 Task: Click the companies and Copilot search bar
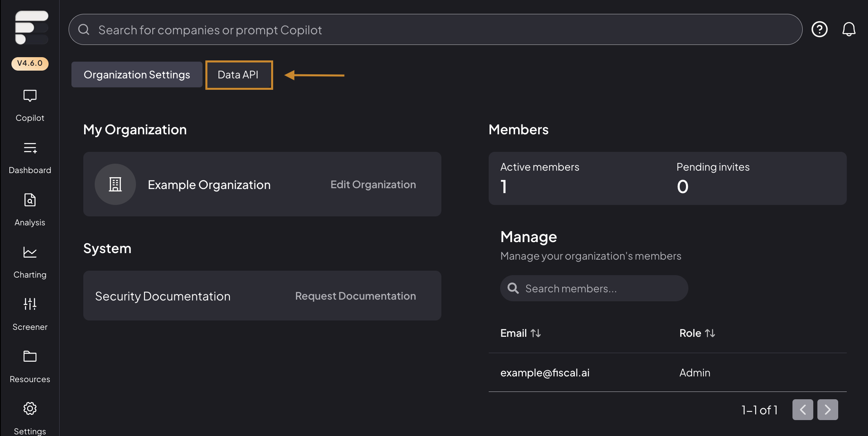[435, 29]
